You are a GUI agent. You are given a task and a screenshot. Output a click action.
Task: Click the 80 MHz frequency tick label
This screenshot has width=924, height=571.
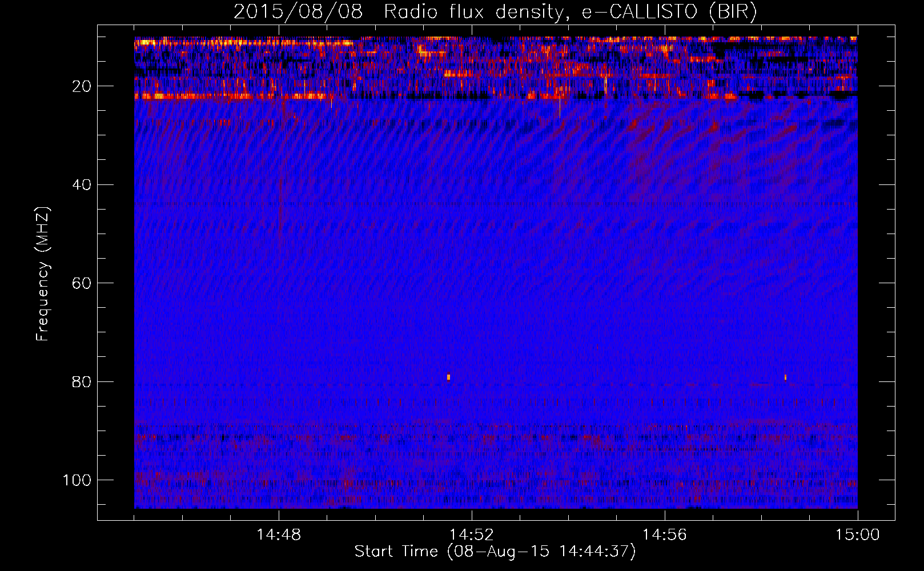tap(82, 381)
